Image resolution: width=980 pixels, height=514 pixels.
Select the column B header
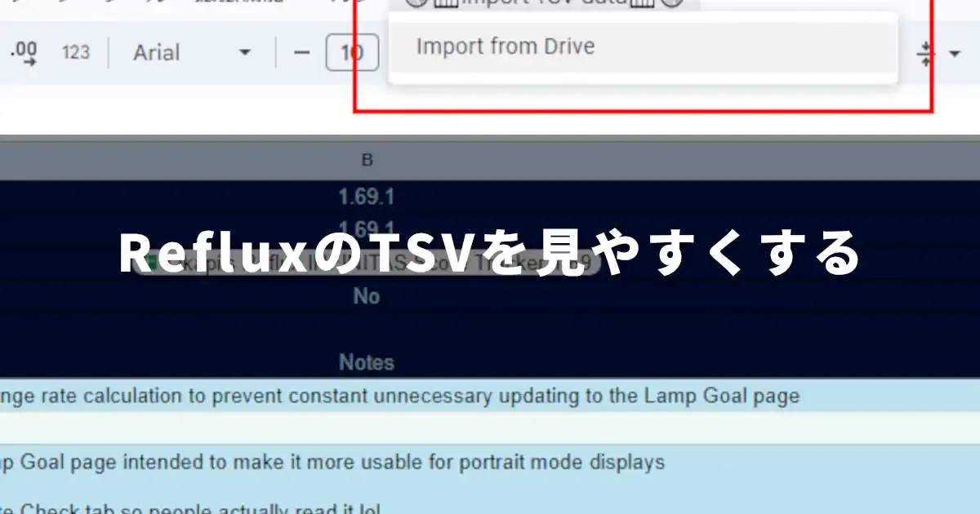tap(367, 161)
